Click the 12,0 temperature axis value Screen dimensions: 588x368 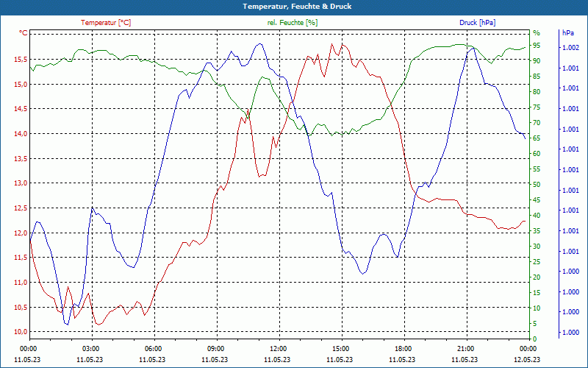[x=21, y=233]
